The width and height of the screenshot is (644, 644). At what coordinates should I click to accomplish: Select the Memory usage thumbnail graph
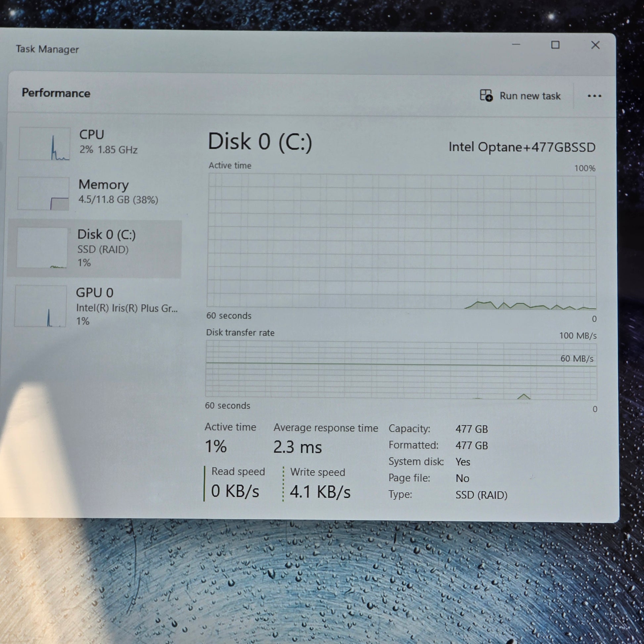point(43,194)
